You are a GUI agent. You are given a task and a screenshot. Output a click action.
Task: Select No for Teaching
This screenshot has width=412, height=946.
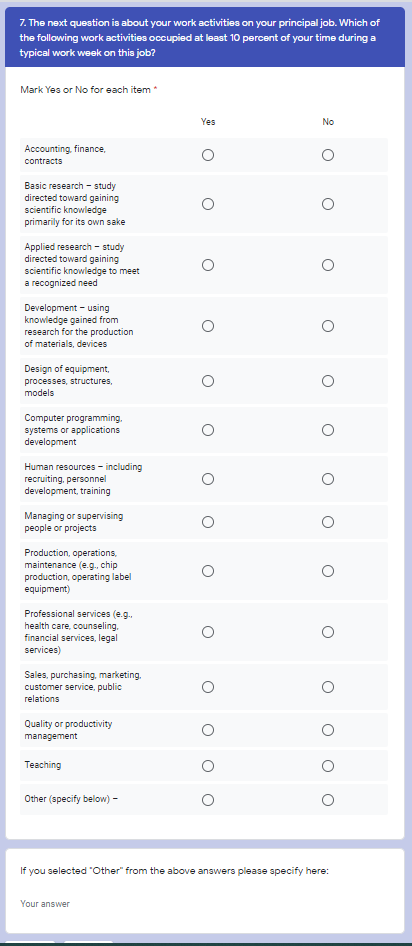(328, 766)
